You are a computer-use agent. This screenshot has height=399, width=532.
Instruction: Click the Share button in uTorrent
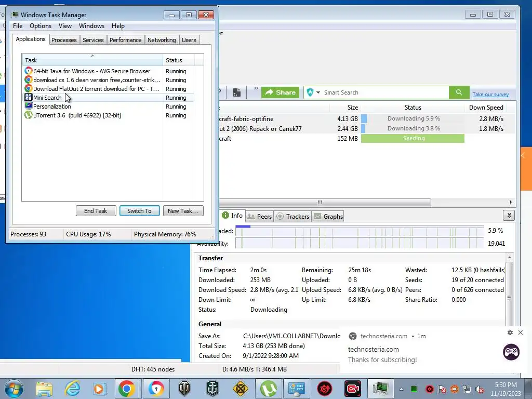point(280,92)
